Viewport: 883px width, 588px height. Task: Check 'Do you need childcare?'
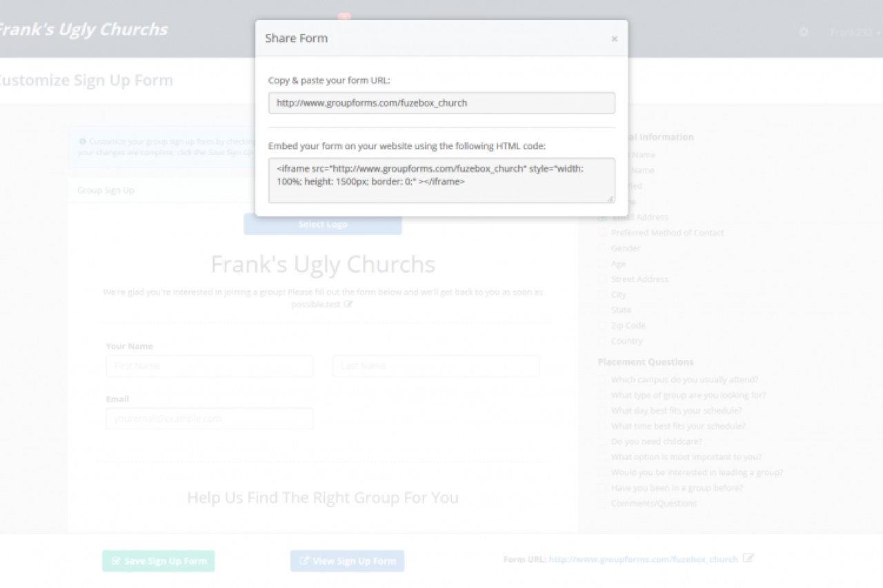point(602,441)
